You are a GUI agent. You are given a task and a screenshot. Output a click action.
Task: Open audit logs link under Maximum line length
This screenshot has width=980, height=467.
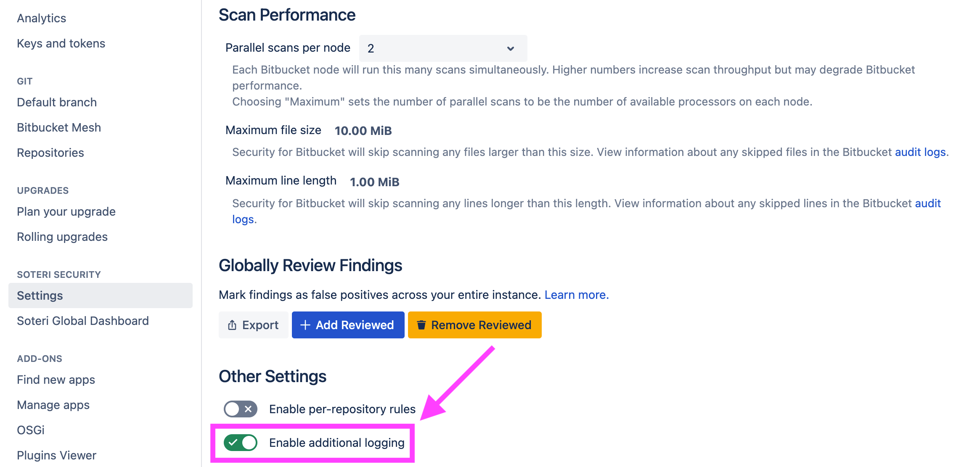tap(927, 203)
